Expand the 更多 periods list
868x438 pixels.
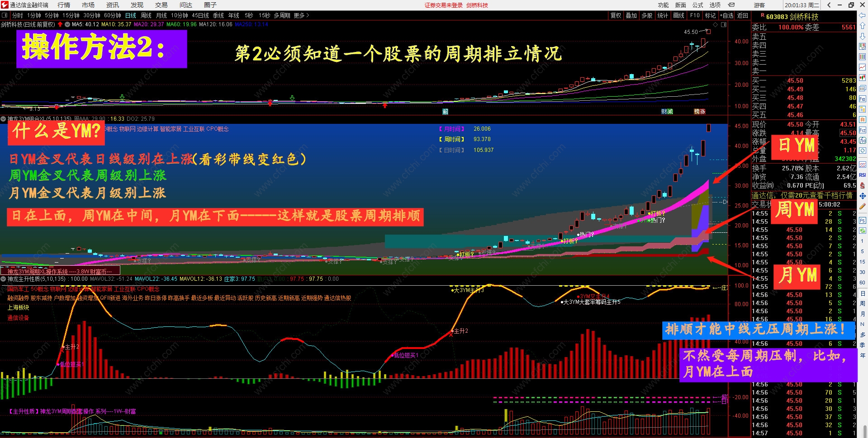click(x=301, y=15)
